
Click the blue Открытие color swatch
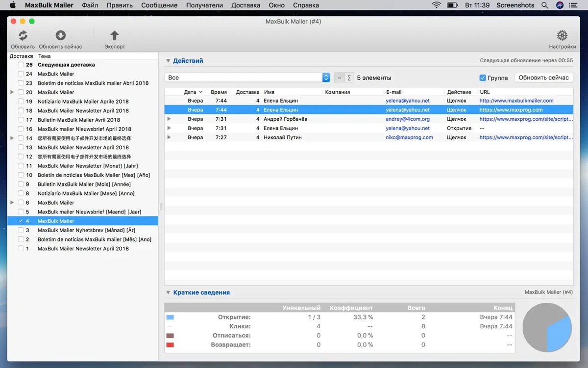[x=170, y=317]
